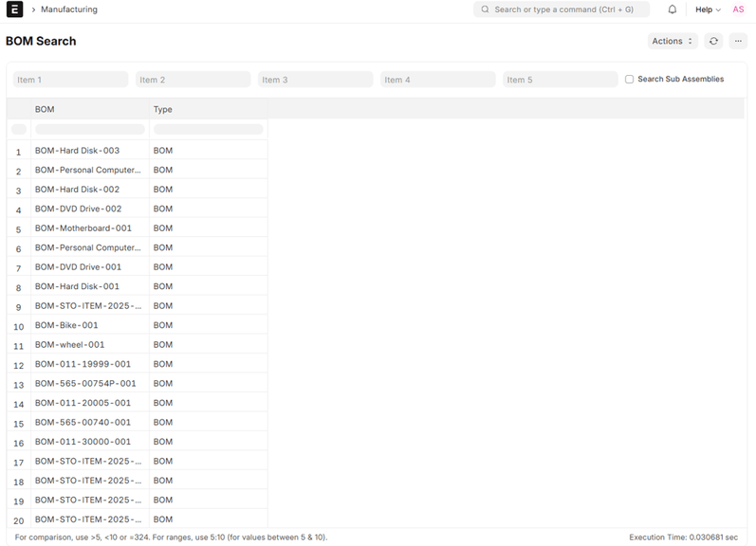756x546 pixels.
Task: Click the search magnifier icon
Action: (485, 9)
